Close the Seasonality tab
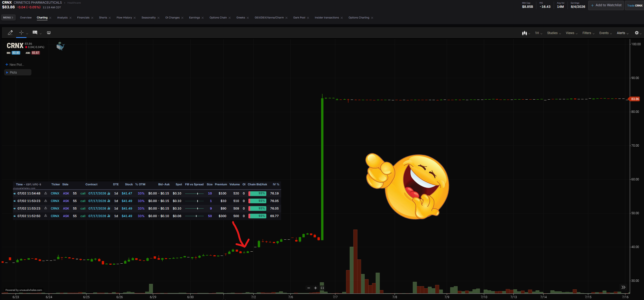Image resolution: width=644 pixels, height=300 pixels. point(158,18)
